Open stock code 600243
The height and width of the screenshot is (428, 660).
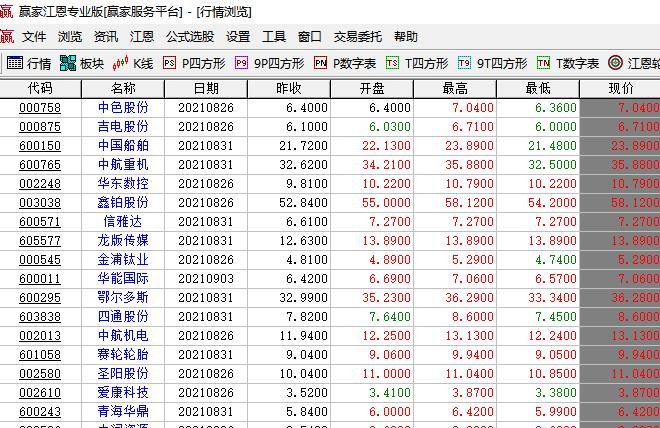[40, 412]
